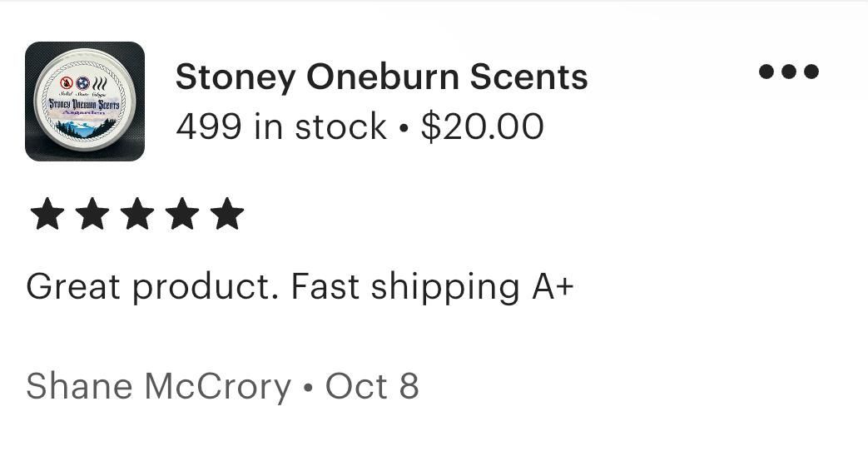Click the blue tri-star emblem on tin
Screen dimensions: 868x451
(83, 83)
